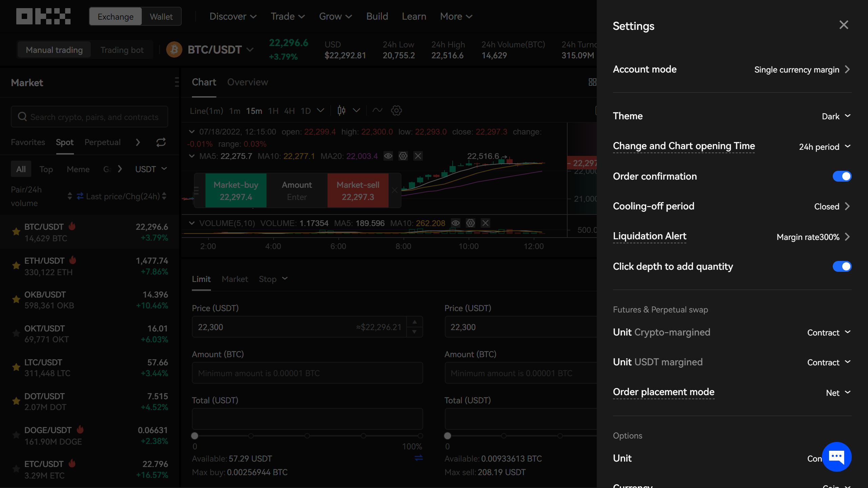Close the Settings panel with X
868x488 pixels.
[844, 25]
